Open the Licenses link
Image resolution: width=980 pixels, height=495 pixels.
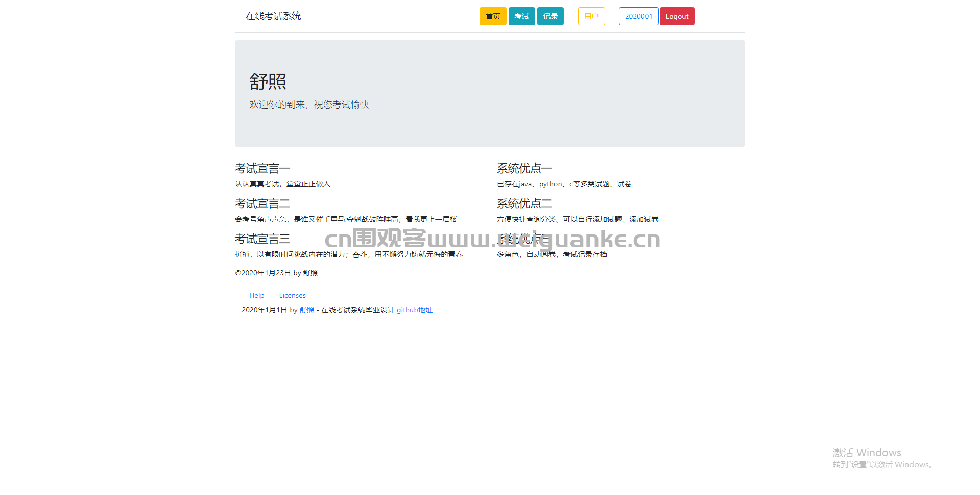click(292, 295)
